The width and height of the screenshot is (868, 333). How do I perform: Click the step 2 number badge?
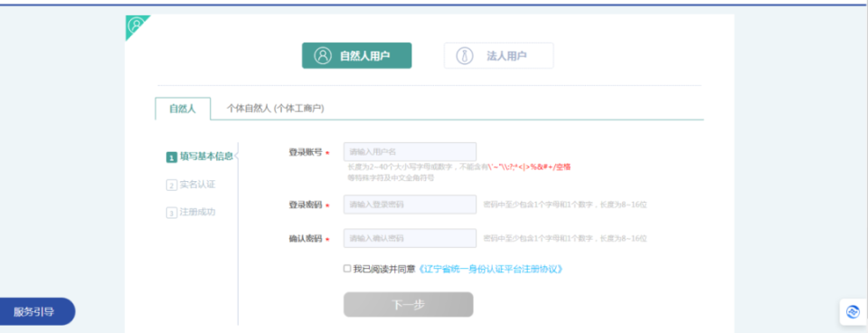[x=171, y=186]
